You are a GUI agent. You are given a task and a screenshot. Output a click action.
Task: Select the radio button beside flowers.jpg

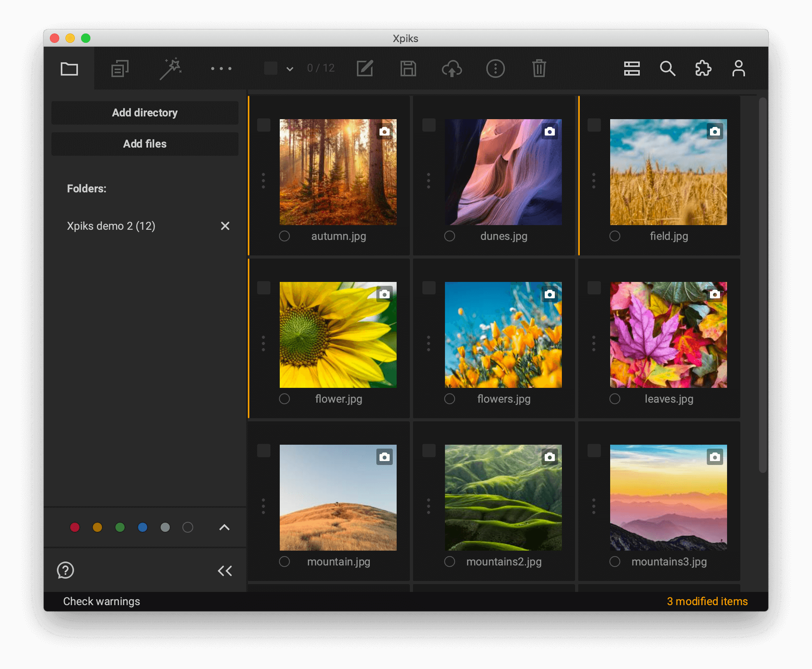tap(449, 399)
